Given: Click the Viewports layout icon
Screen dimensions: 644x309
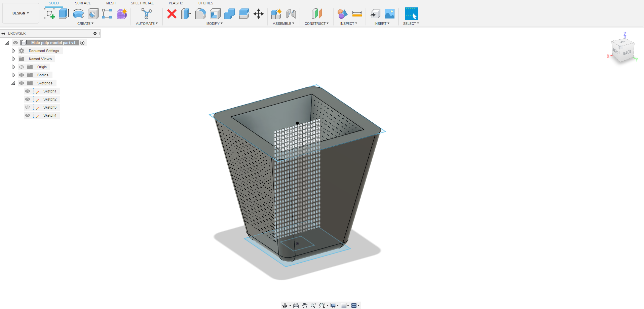Looking at the screenshot, I should point(354,306).
